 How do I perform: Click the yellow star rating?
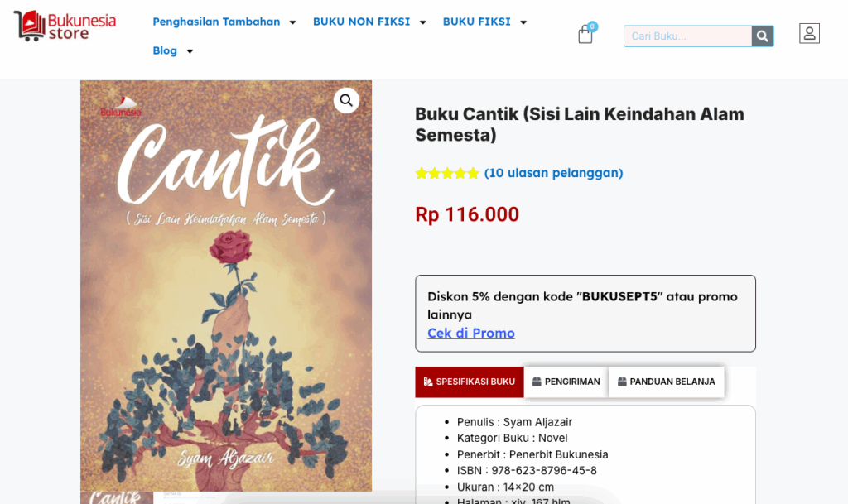coord(447,173)
